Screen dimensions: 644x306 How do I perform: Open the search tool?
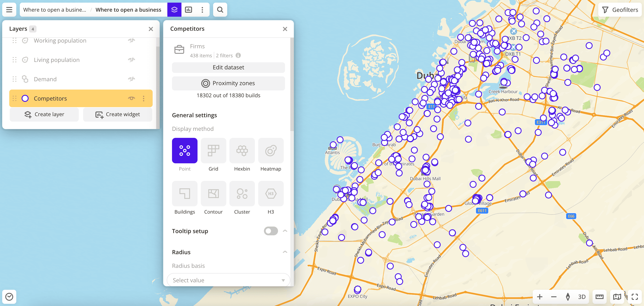pos(220,10)
